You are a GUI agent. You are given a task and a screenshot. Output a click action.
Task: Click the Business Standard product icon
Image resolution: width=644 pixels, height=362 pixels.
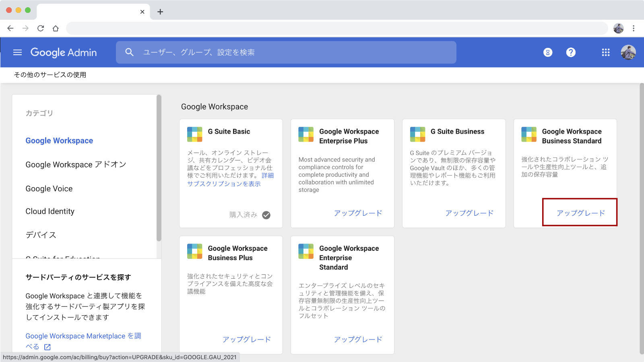coord(529,134)
